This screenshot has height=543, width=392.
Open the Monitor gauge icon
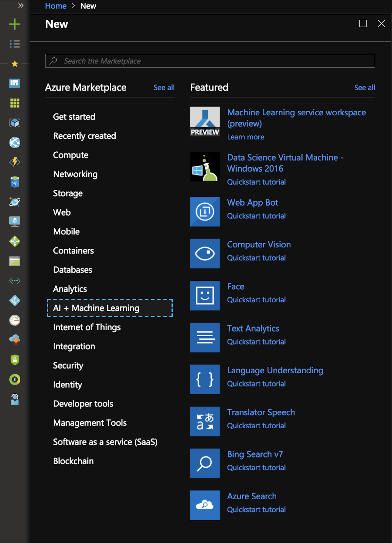(15, 320)
